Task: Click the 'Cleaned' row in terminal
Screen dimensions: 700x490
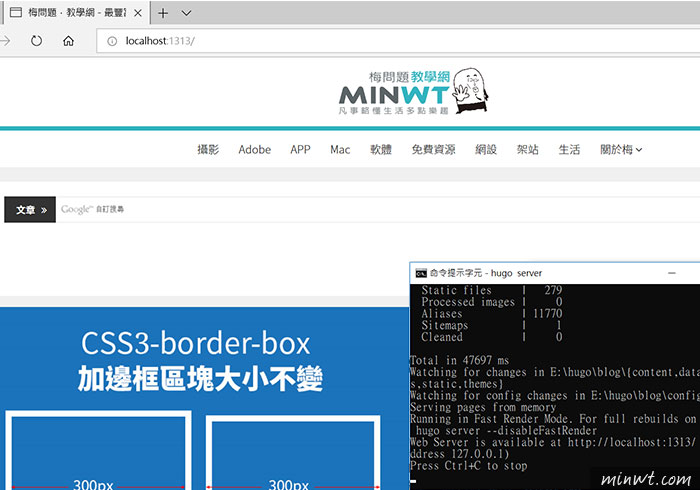Action: pyautogui.click(x=492, y=336)
